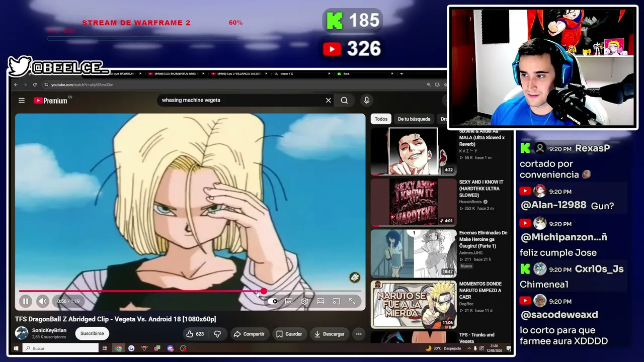Click 'TFS - Trunks and Vegeta' title
The image size is (644, 362).
tap(477, 338)
